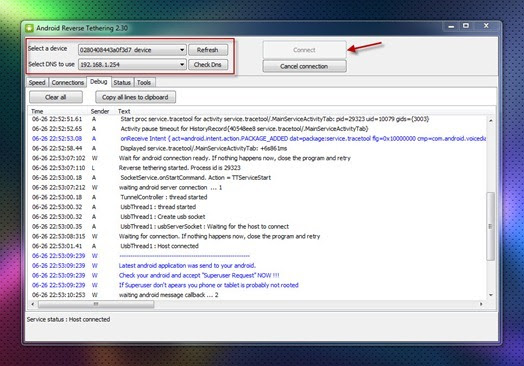Click the vertical scrollbar up arrow
524x366 pixels.
point(491,120)
